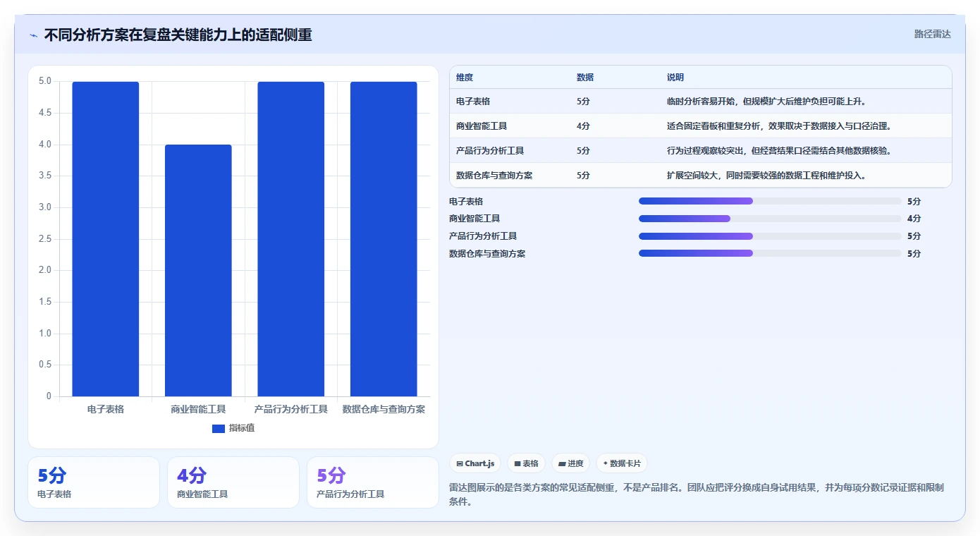The width and height of the screenshot is (980, 536).
Task: Open the 5分 电子表格 data card
Action: coord(94,482)
